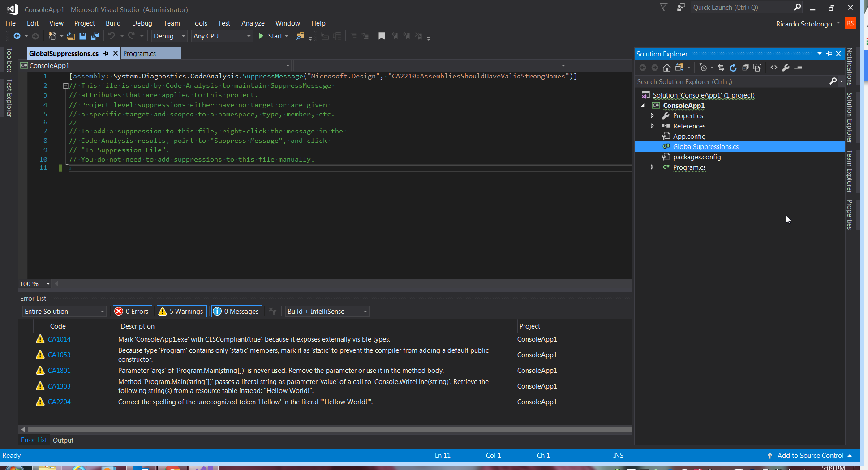Open the ConsoleApp1 navigation bar dropdown
Image resolution: width=868 pixels, height=470 pixels.
coord(288,65)
